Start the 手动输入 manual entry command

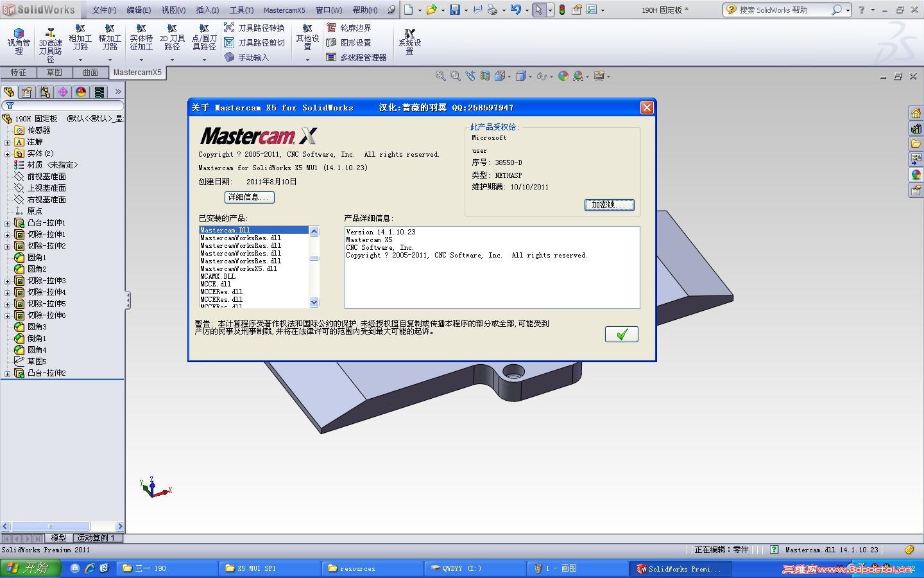246,57
